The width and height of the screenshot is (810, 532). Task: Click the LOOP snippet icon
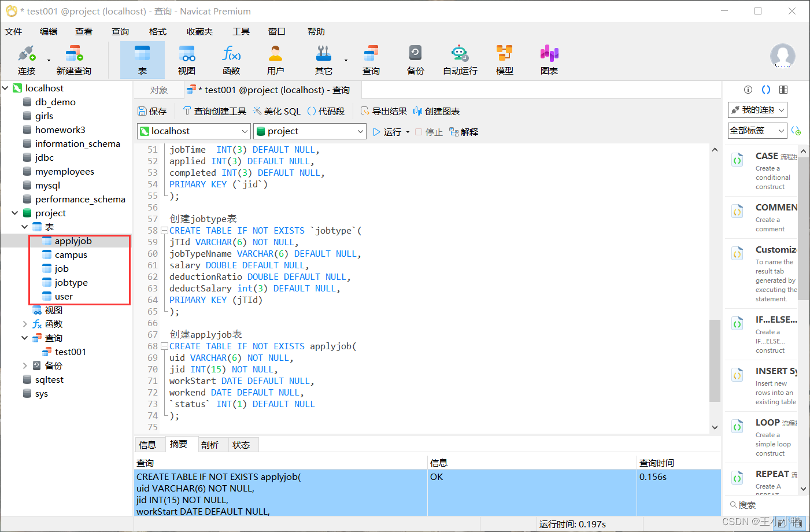[x=738, y=427]
